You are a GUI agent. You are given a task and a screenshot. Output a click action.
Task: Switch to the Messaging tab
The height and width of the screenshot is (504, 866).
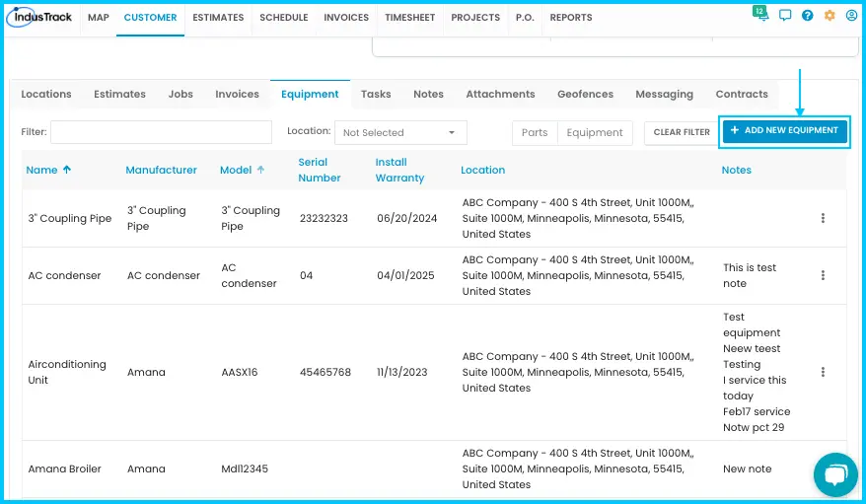tap(665, 94)
